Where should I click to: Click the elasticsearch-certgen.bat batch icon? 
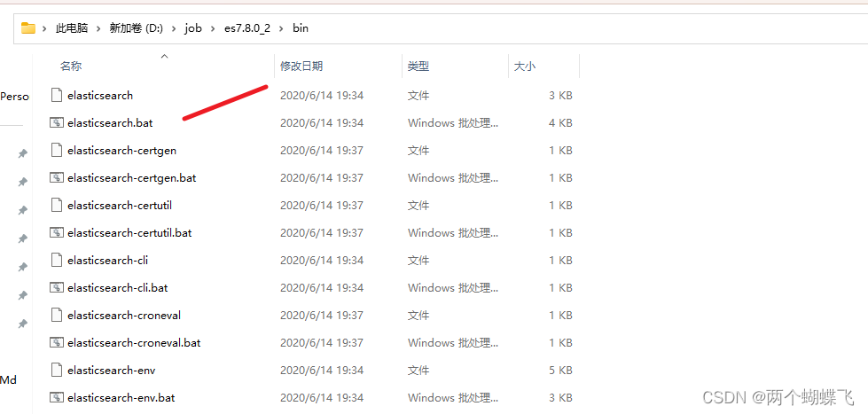[x=56, y=177]
